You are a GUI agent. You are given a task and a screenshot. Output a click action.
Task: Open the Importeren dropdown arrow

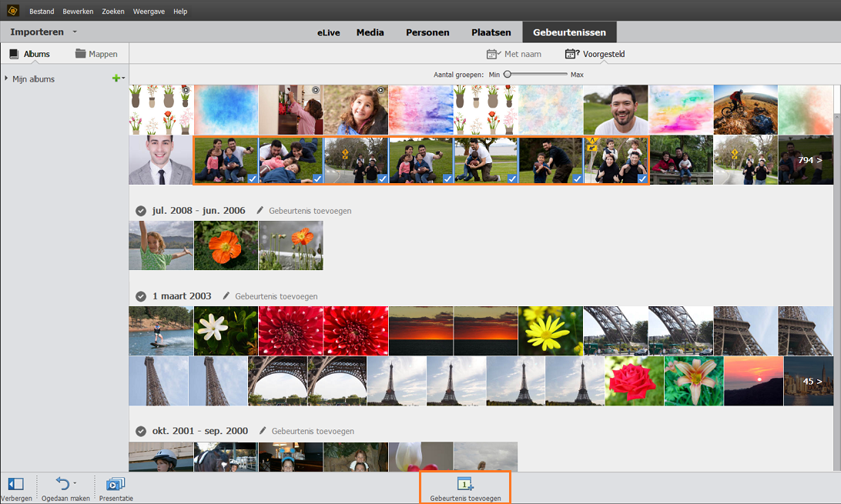coord(75,32)
